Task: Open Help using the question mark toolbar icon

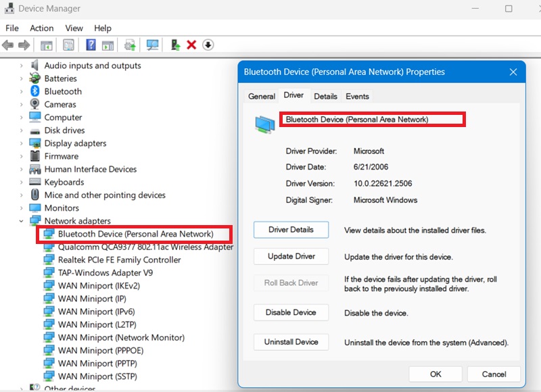Action: (90, 45)
